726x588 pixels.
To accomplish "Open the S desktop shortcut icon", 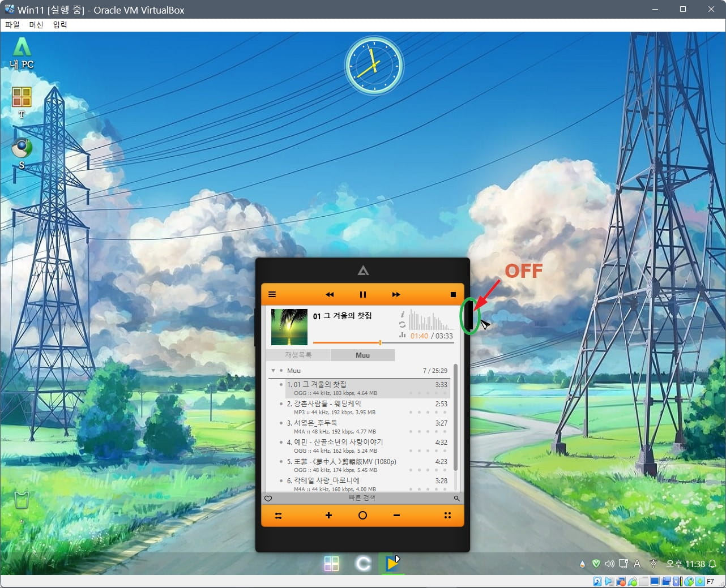I will click(x=22, y=153).
